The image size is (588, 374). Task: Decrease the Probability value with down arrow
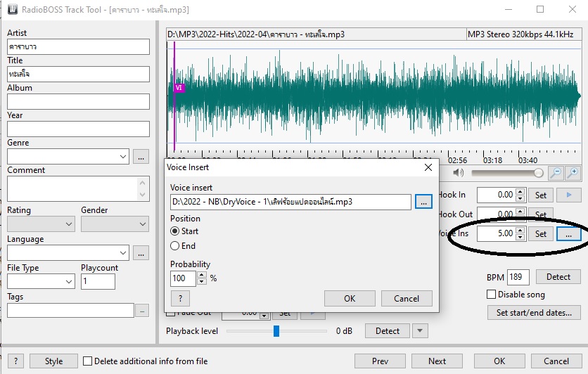point(202,281)
